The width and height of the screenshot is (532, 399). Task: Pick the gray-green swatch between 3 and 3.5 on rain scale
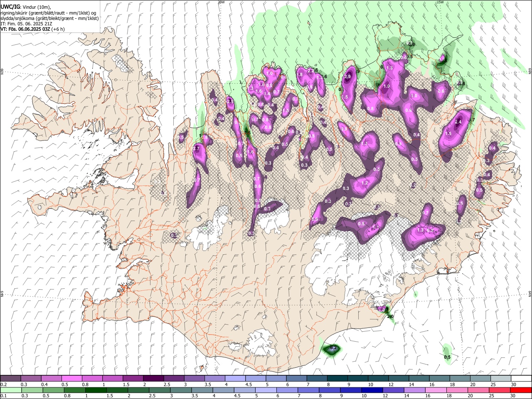(x=180, y=390)
